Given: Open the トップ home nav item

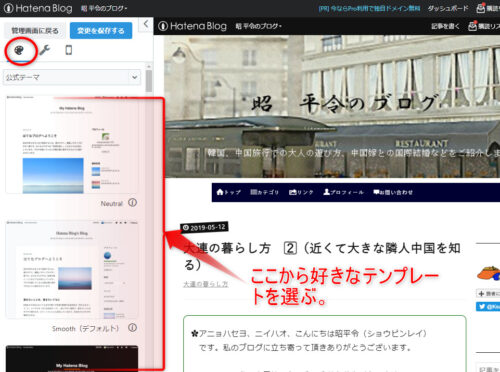Looking at the screenshot, I should click(x=229, y=192).
